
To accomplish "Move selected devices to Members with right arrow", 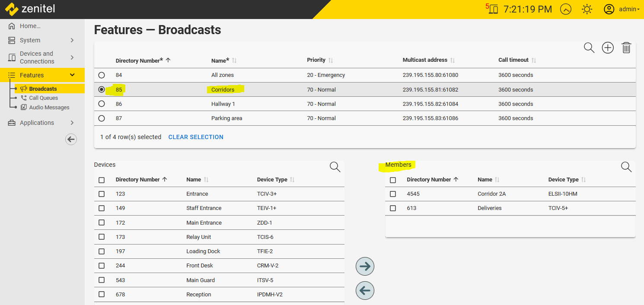I will (x=365, y=267).
